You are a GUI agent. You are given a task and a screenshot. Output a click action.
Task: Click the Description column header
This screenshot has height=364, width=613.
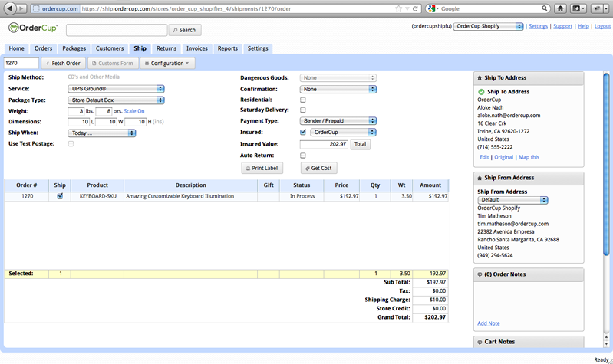click(x=190, y=185)
